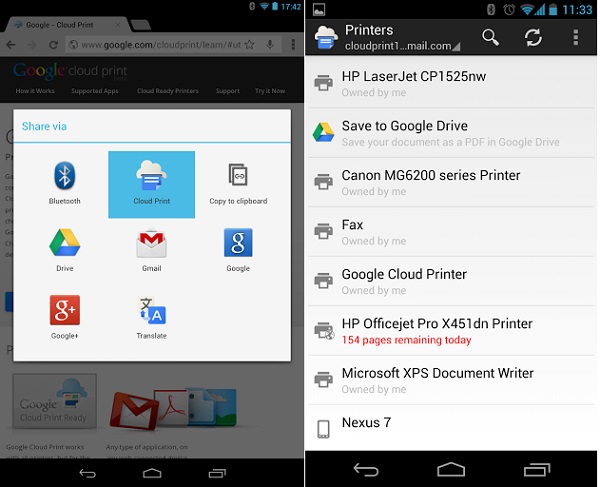Choose Cloud Print share option

pos(151,181)
